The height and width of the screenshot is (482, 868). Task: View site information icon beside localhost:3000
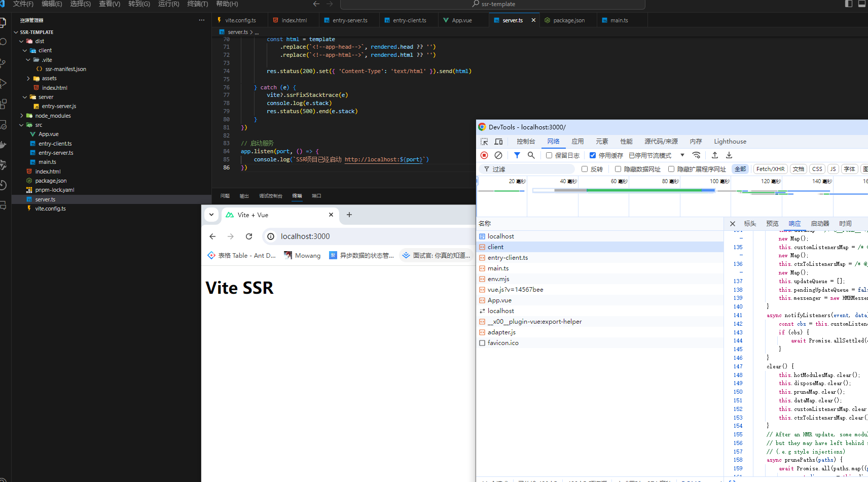tap(271, 236)
